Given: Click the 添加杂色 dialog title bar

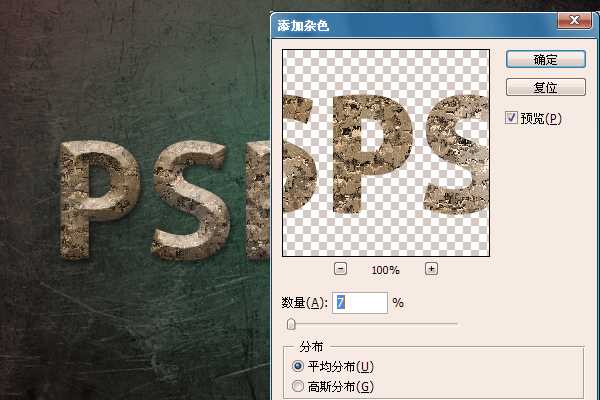Looking at the screenshot, I should tap(400, 23).
